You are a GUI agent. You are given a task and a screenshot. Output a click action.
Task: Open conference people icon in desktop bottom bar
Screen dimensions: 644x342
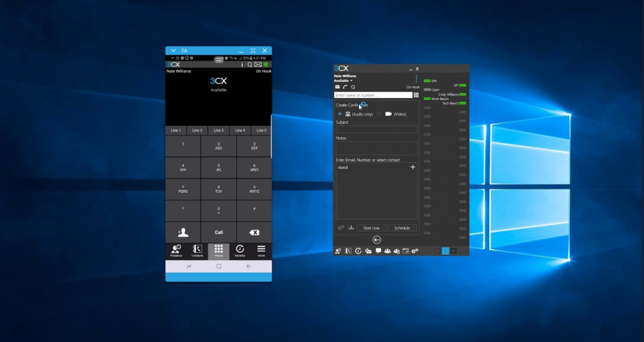click(387, 251)
